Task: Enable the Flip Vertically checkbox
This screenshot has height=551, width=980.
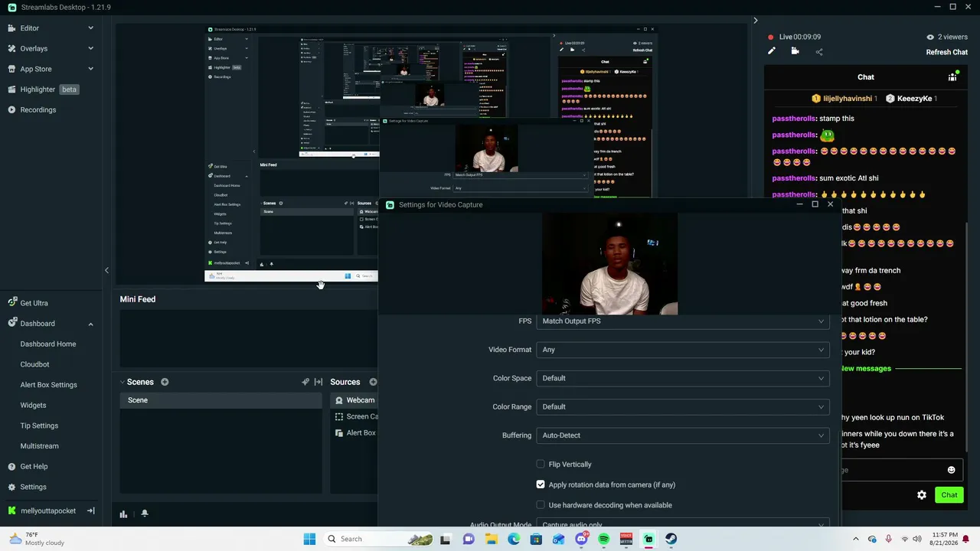Action: tap(541, 465)
